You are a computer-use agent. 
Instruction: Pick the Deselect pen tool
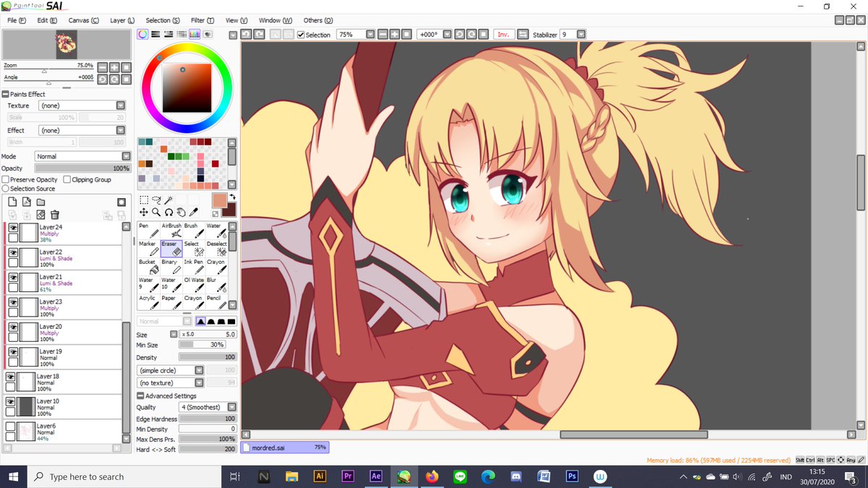pos(216,249)
